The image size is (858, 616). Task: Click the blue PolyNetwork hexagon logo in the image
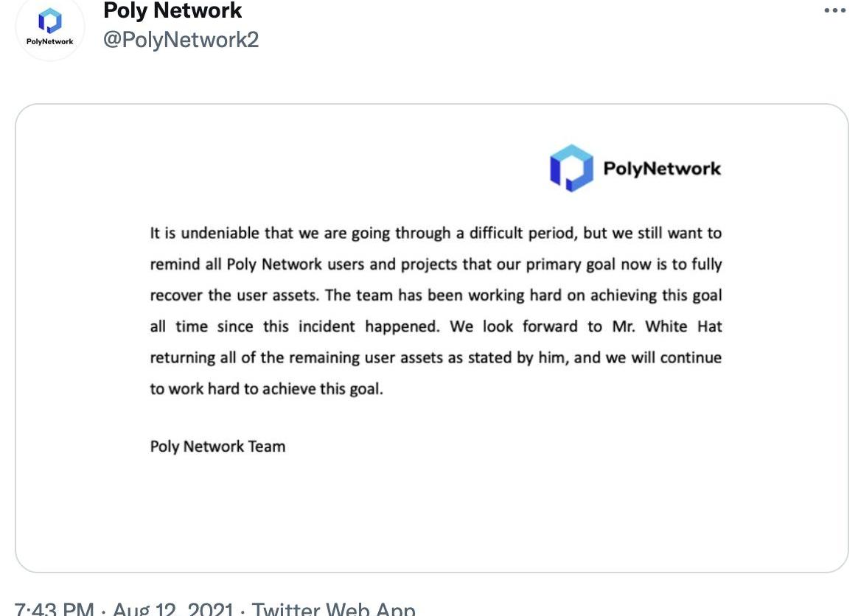tap(571, 167)
